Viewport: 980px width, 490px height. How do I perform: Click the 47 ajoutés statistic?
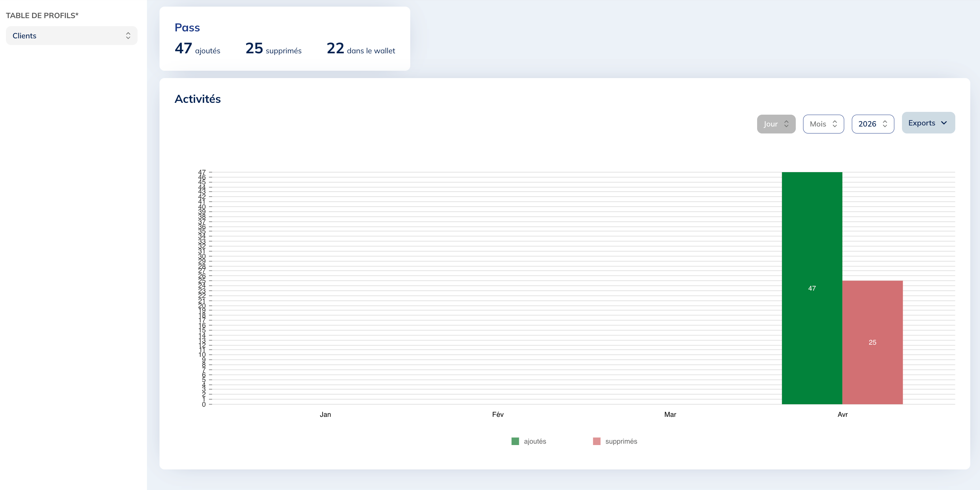pyautogui.click(x=197, y=48)
